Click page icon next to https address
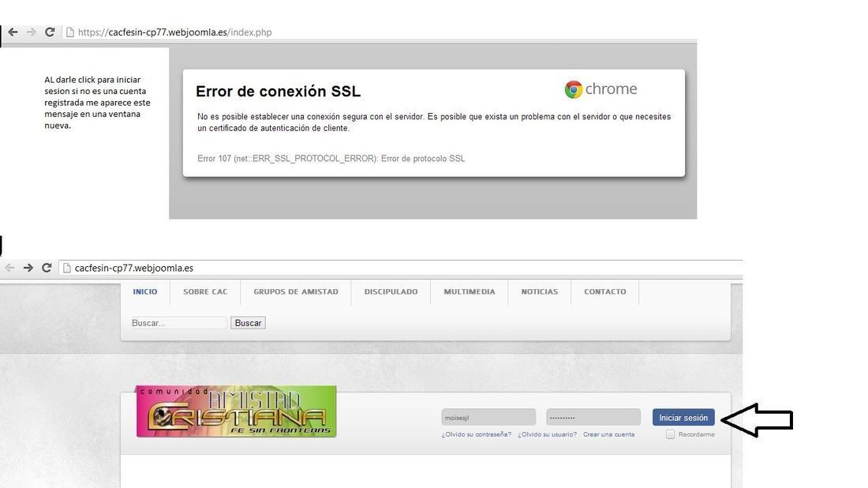The image size is (868, 488). click(x=69, y=32)
